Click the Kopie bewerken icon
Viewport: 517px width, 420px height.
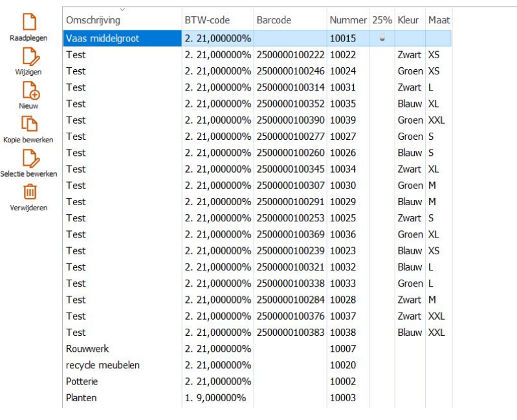pyautogui.click(x=29, y=124)
